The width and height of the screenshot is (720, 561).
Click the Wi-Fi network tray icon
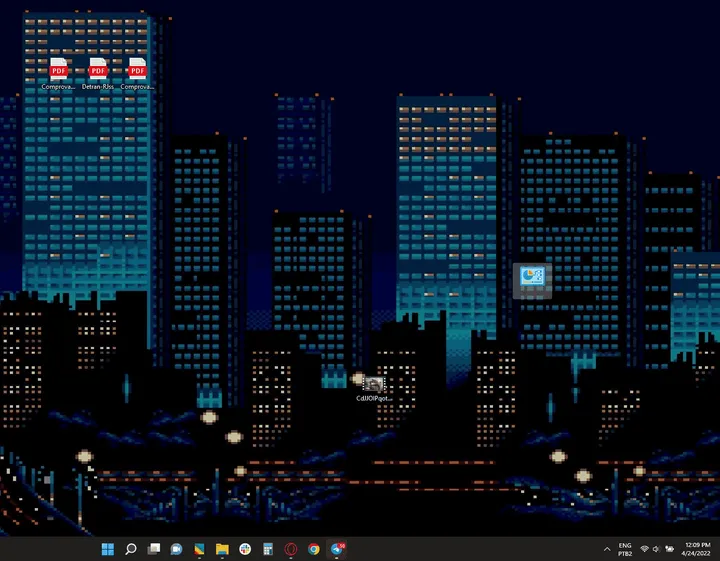coord(644,549)
